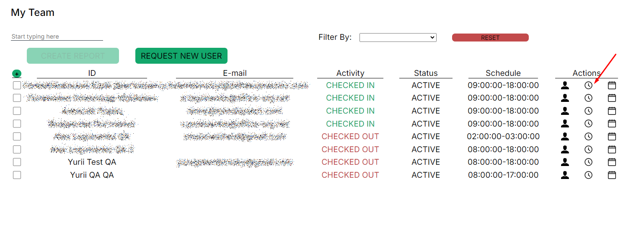This screenshot has height=236, width=644.
Task: Click the REQUEST NEW USER button
Action: [181, 56]
